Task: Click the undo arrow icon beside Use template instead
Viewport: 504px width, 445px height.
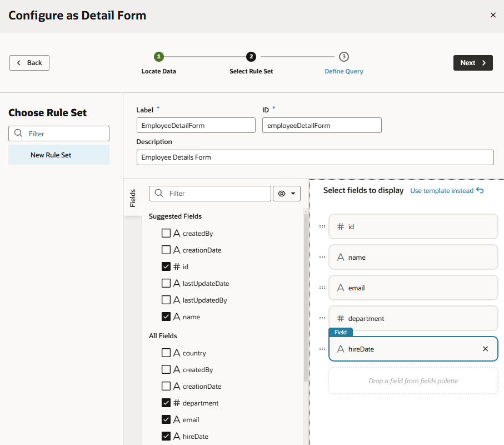Action: pos(480,191)
